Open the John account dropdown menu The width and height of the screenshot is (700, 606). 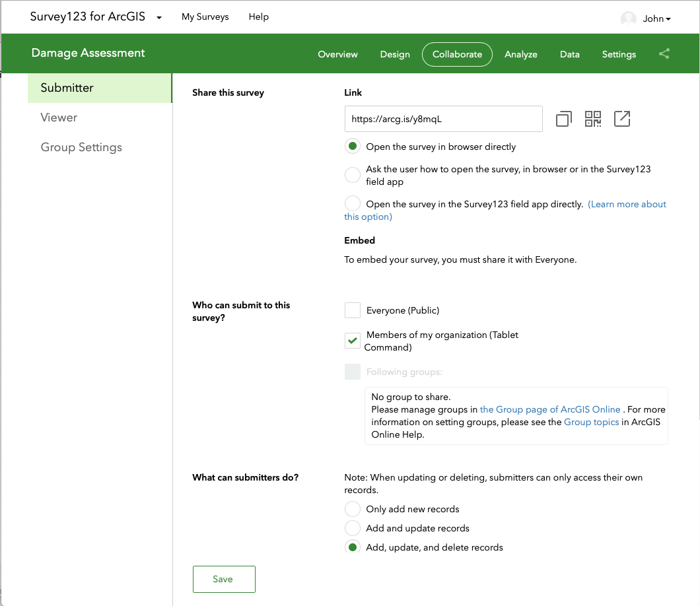tap(656, 18)
